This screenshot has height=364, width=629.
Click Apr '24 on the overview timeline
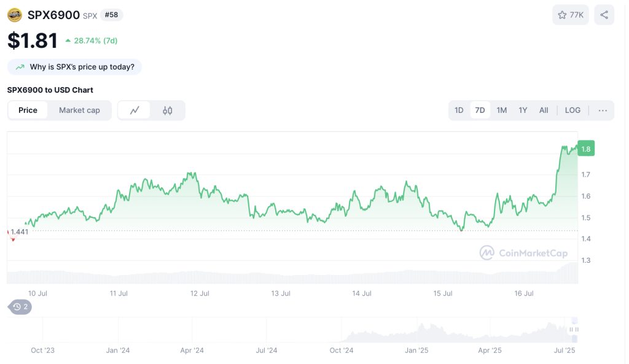pos(192,350)
